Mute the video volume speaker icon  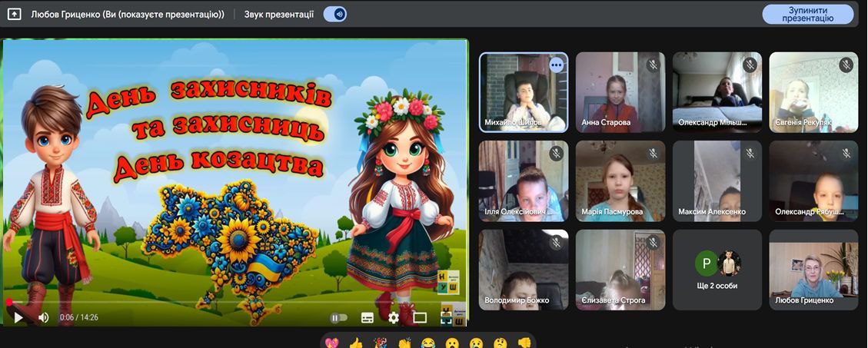pyautogui.click(x=44, y=317)
